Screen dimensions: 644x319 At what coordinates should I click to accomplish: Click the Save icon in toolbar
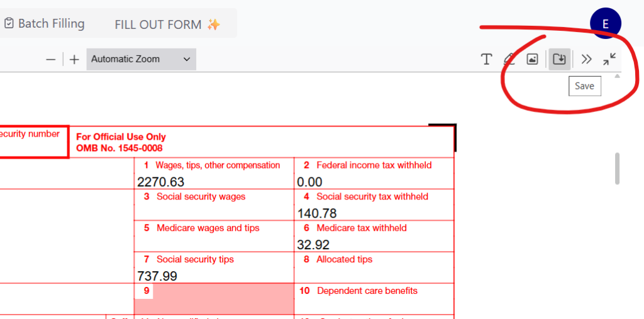559,59
